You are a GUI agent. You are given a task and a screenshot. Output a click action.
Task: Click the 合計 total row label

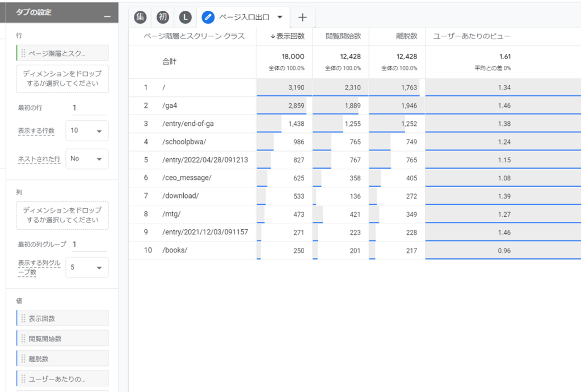(x=169, y=62)
